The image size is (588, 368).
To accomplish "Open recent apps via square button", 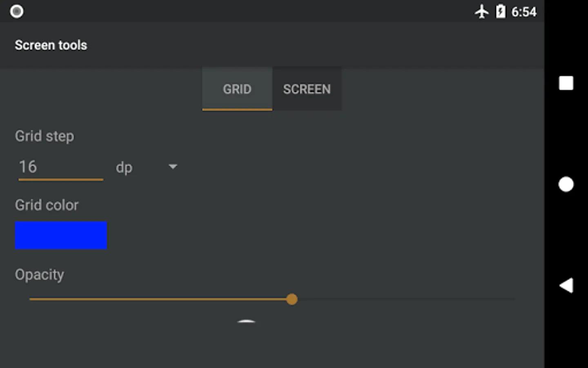I will coord(566,83).
